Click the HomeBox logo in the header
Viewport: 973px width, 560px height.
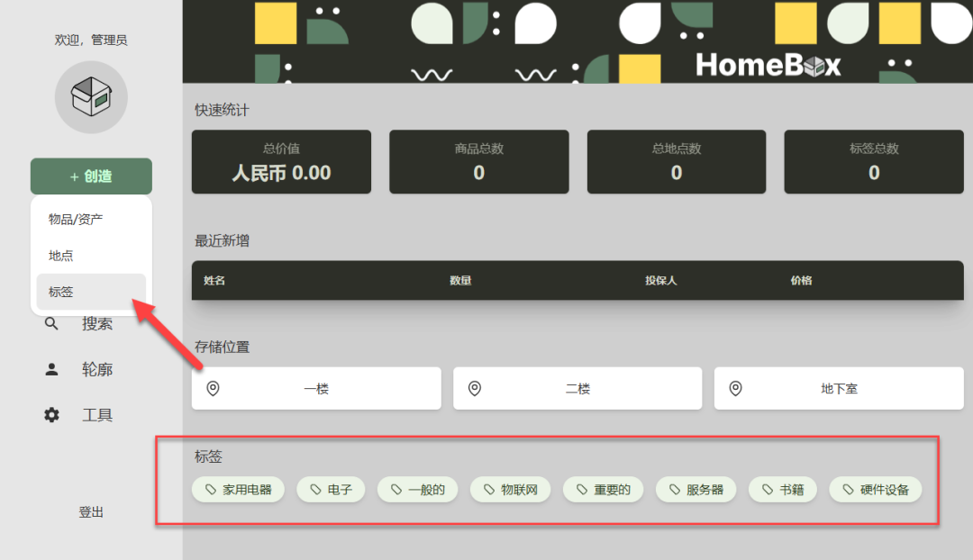tap(768, 66)
